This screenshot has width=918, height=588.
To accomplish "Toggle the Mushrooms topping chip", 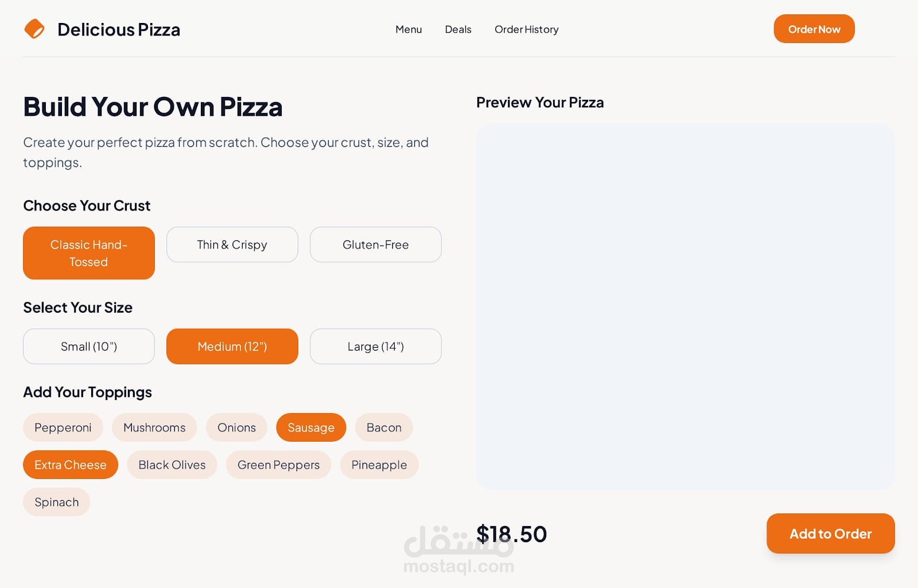I will pyautogui.click(x=154, y=428).
